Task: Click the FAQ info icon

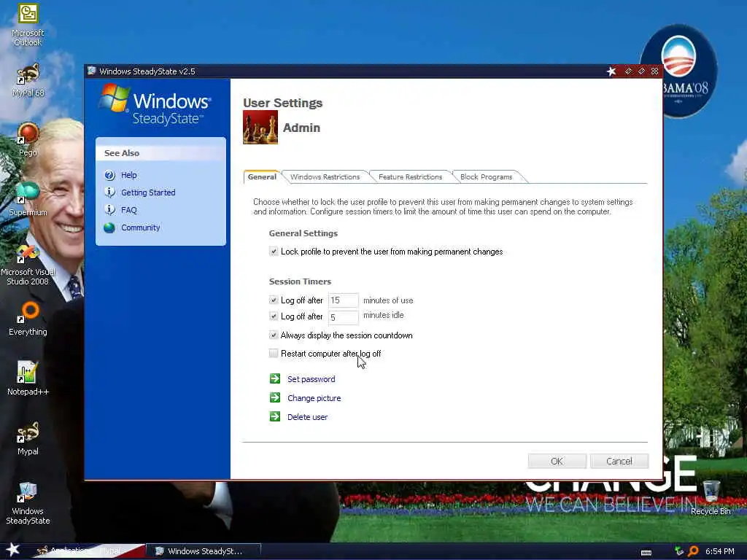Action: tap(109, 210)
